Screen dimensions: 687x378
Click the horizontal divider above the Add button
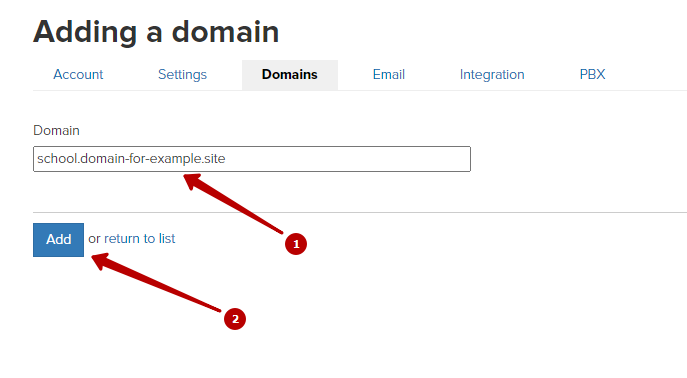[x=360, y=212]
